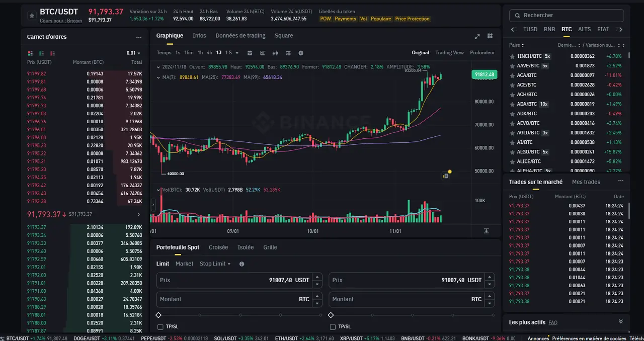Image resolution: width=644 pixels, height=341 pixels.
Task: Increase buy Prix with up stepper
Action: pyautogui.click(x=317, y=277)
